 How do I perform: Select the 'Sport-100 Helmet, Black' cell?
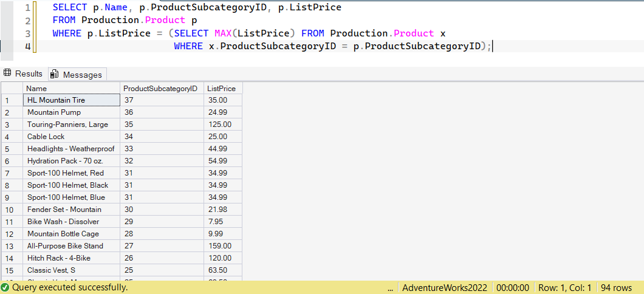(72, 185)
